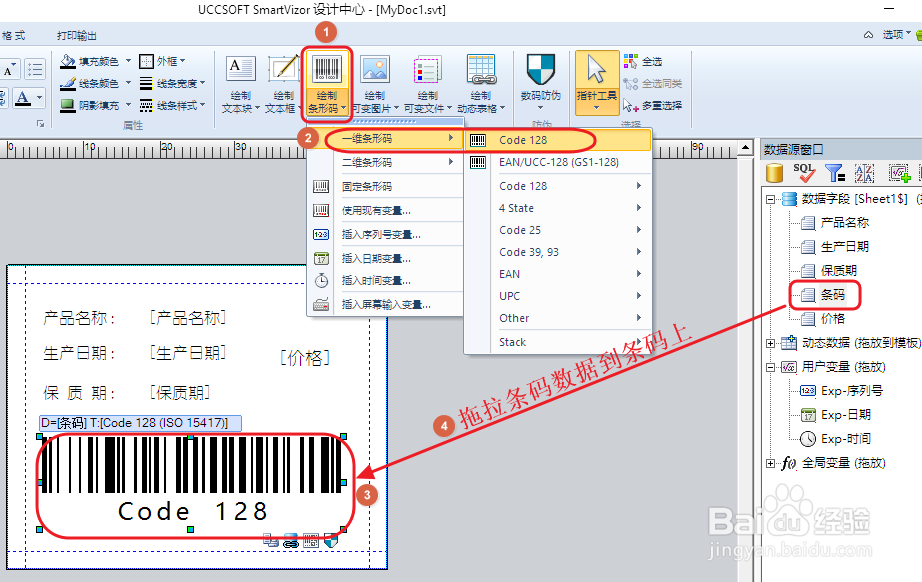Select the Draw Text Box tool icon

coord(283,69)
